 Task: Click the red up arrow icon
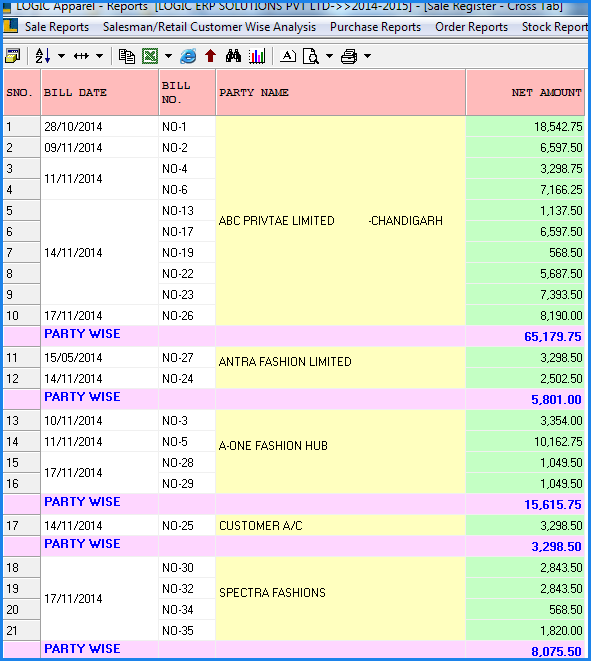tap(210, 56)
